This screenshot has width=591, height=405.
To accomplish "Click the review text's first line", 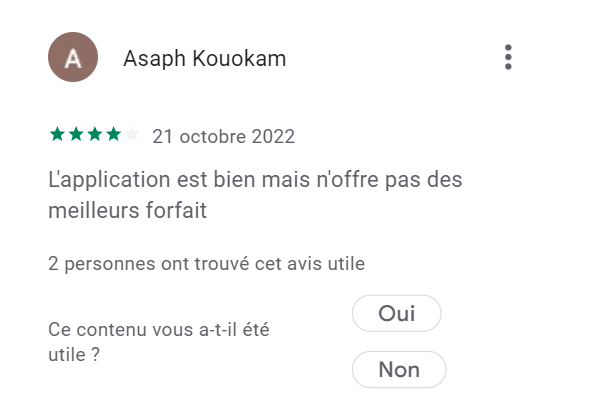I will (255, 179).
